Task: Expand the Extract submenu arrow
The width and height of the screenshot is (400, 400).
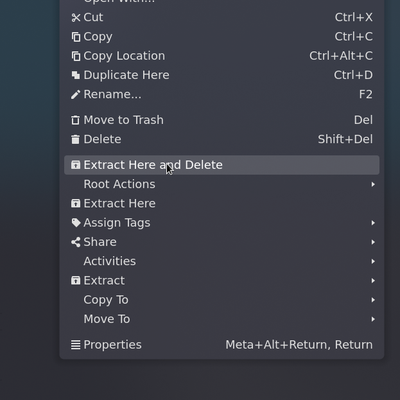Action: 373,281
